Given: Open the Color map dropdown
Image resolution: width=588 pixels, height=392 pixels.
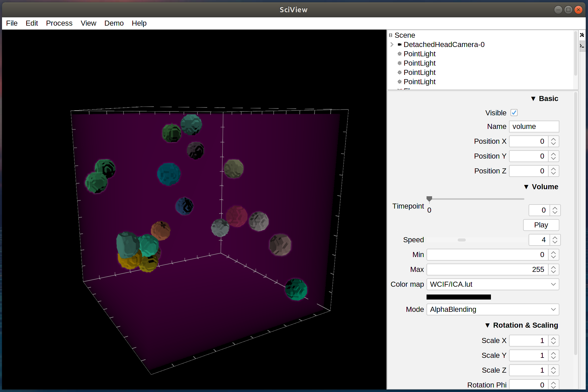Looking at the screenshot, I should 493,284.
